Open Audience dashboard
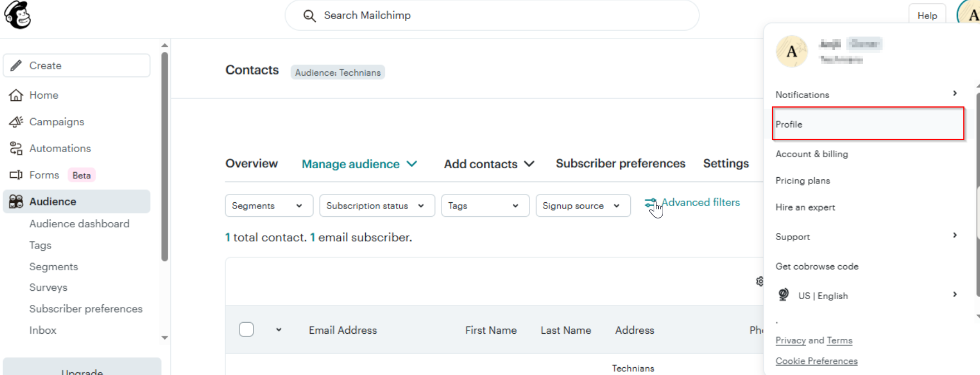Image resolution: width=980 pixels, height=375 pixels. click(x=79, y=223)
